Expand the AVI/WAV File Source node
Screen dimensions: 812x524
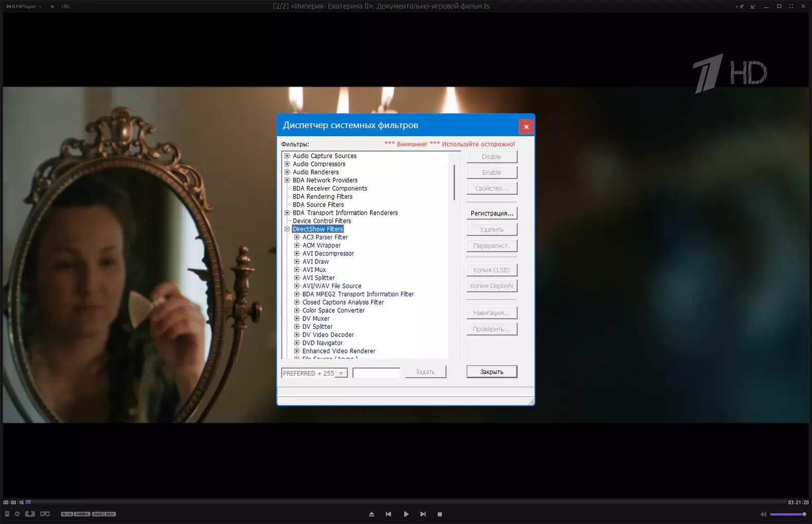[297, 286]
